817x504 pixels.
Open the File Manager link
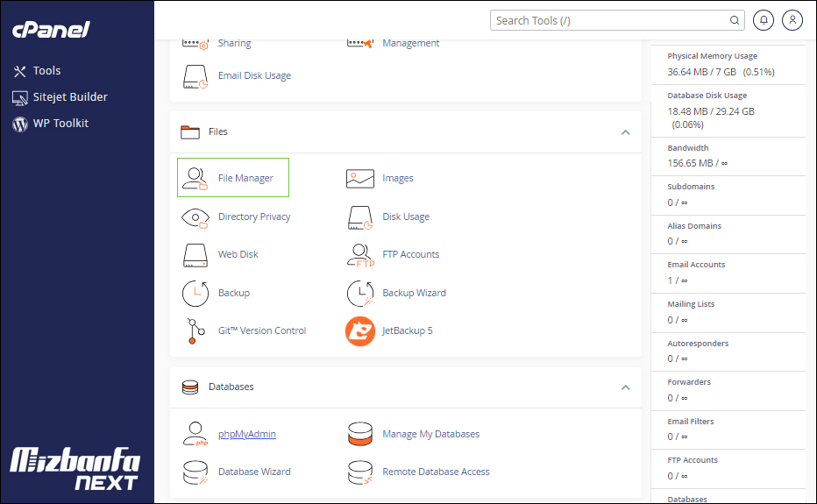(245, 178)
